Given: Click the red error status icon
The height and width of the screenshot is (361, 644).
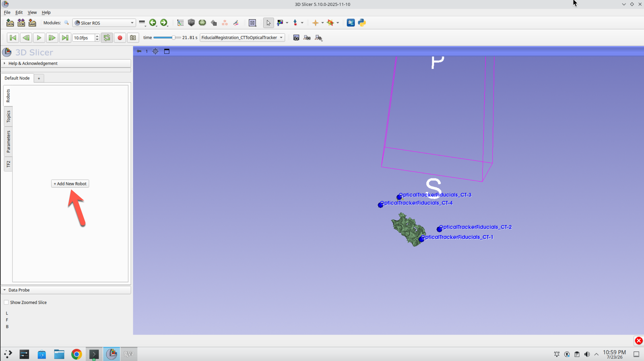Looking at the screenshot, I should 639,341.
